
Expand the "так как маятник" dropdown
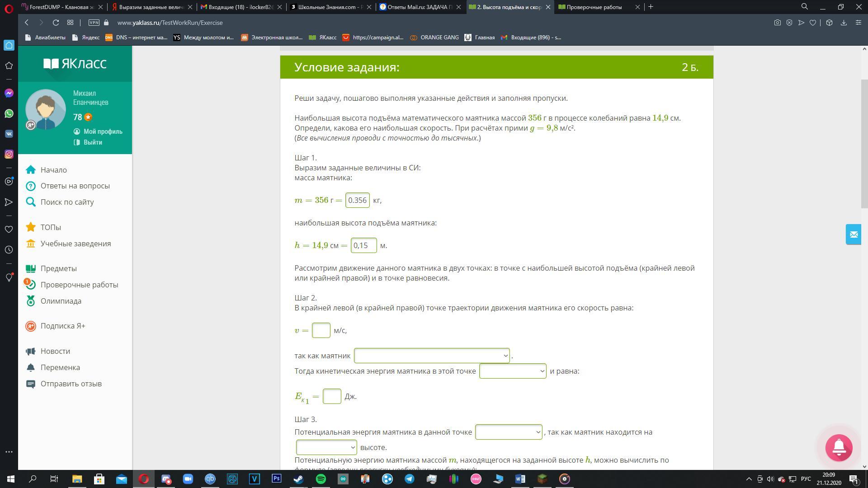coord(432,356)
